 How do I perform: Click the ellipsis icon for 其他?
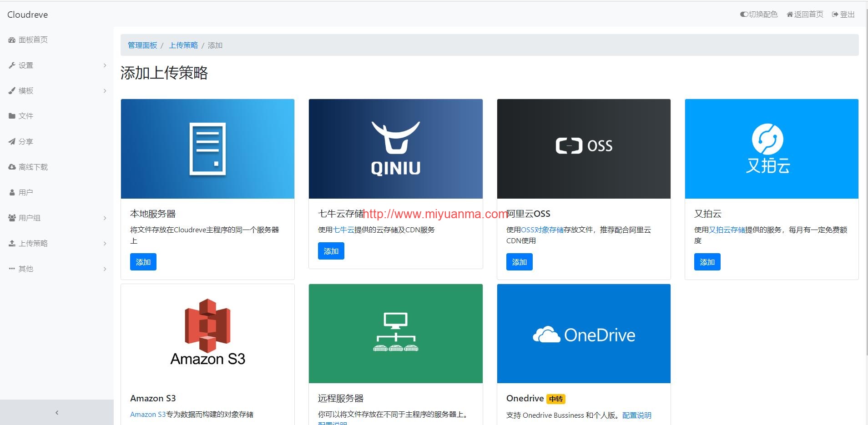[12, 269]
